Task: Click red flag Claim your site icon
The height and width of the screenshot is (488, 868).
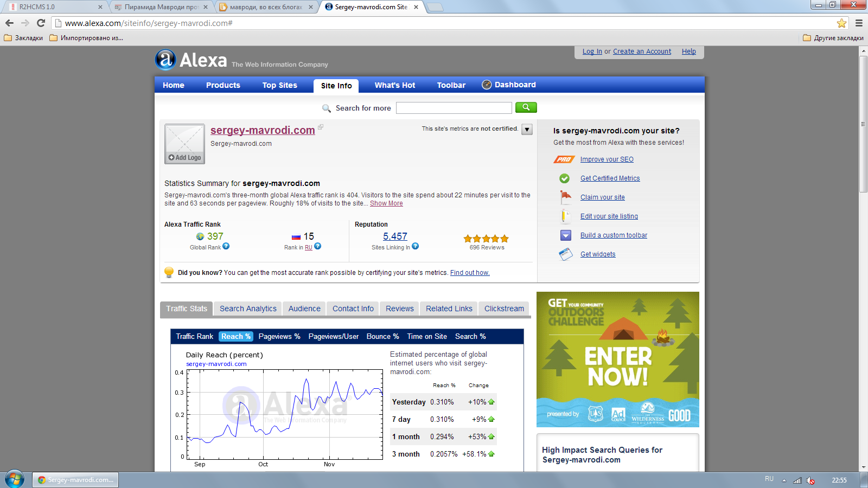Action: [x=566, y=197]
